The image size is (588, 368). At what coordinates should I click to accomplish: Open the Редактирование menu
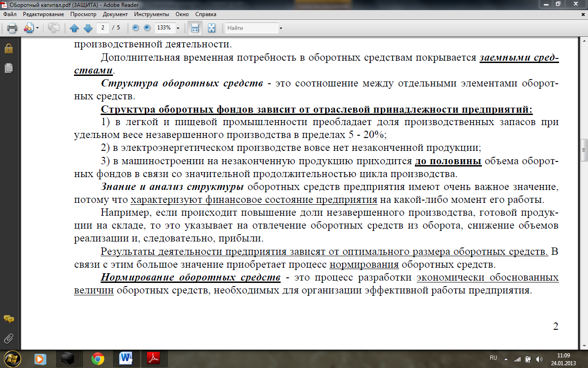[43, 14]
